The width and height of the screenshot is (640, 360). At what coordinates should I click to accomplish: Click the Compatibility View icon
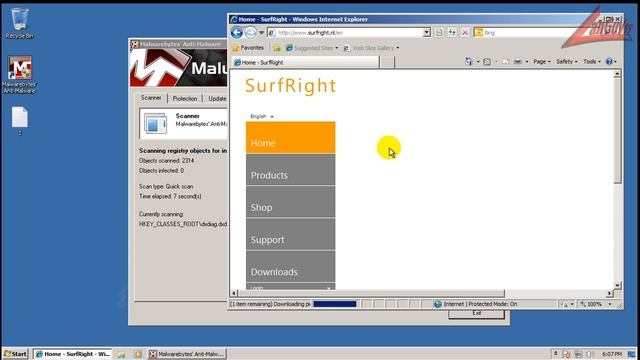(x=439, y=33)
